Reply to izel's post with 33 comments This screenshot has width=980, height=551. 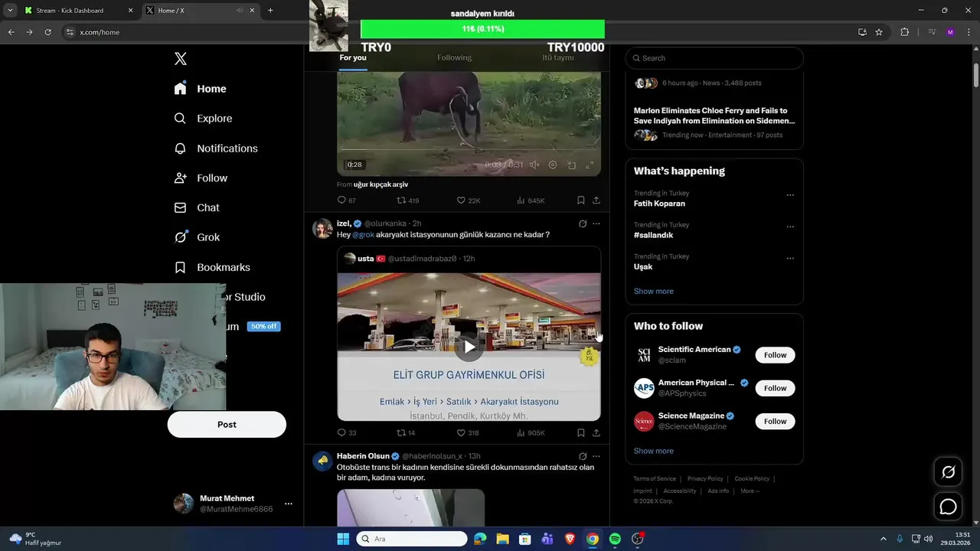346,432
